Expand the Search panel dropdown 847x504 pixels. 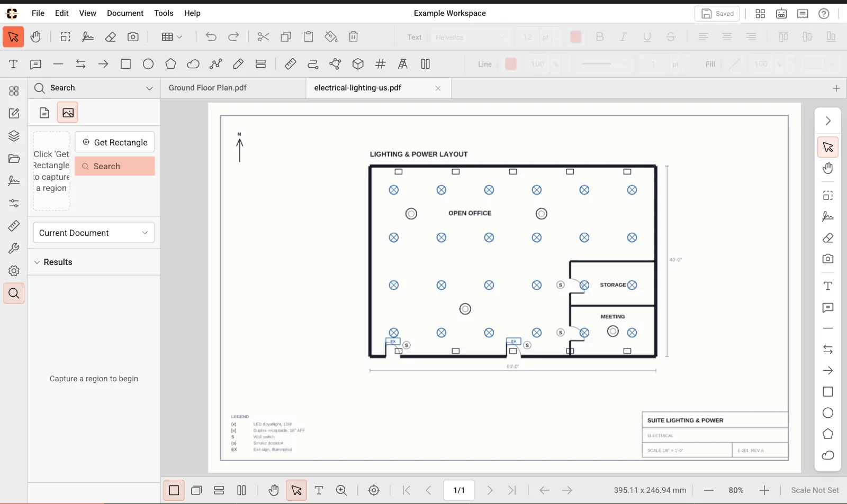(149, 88)
